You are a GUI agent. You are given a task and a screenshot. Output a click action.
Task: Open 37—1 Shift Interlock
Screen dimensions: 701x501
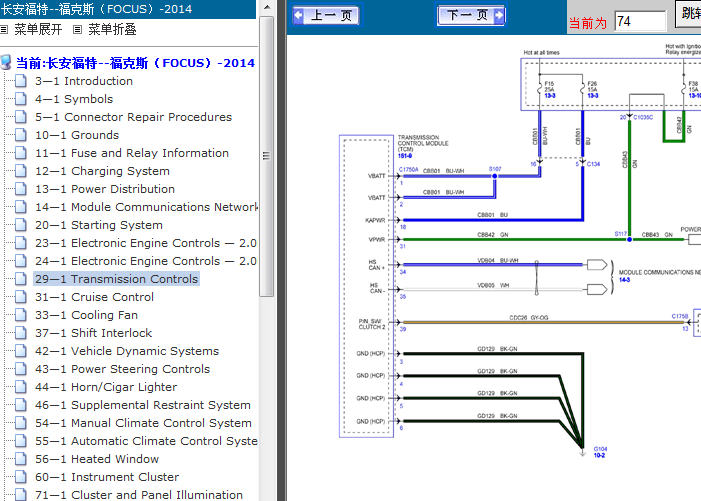[x=93, y=333]
